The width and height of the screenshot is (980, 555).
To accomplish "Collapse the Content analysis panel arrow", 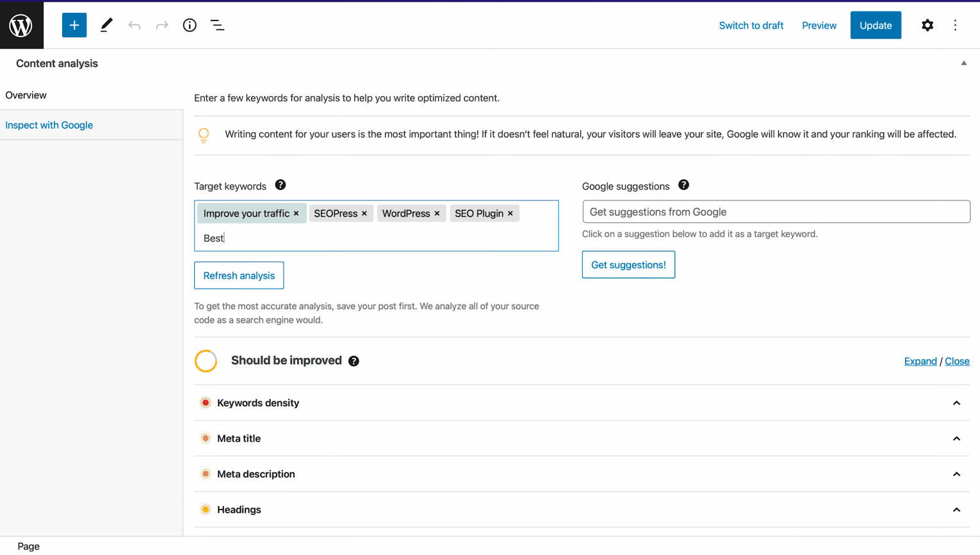I will 964,63.
